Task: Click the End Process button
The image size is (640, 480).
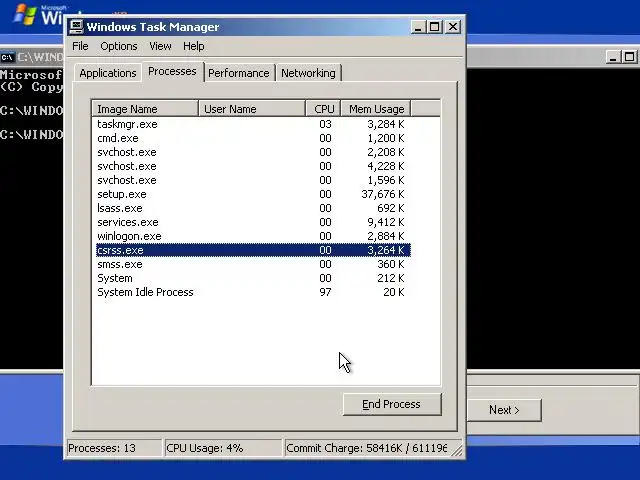Action: 392,404
